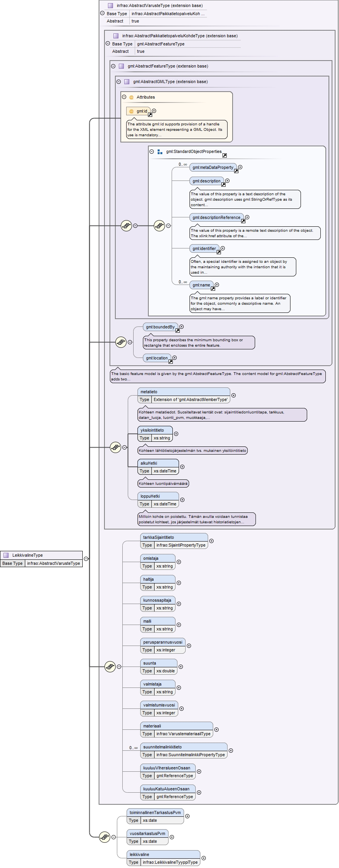Click the gml:AbstractFeatureType purple type icon
This screenshot has width=339, height=868.
122,66
